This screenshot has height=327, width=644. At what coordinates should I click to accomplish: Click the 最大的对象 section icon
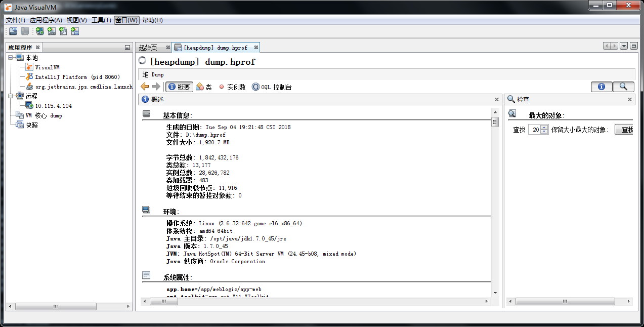512,114
